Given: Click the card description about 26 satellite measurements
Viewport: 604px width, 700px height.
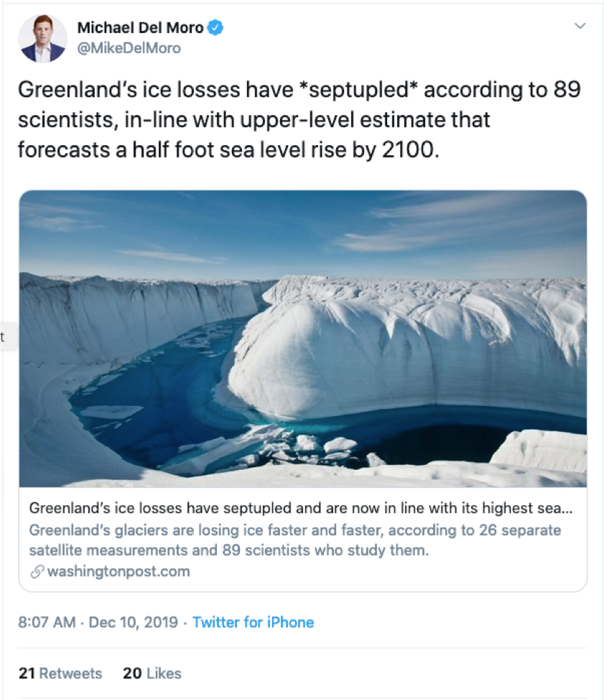Looking at the screenshot, I should 294,540.
